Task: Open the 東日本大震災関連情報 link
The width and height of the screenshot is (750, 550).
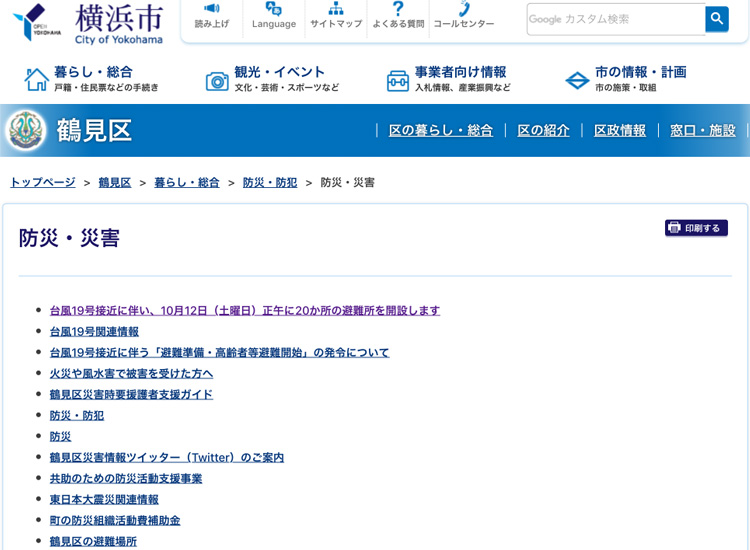Action: pyautogui.click(x=104, y=499)
